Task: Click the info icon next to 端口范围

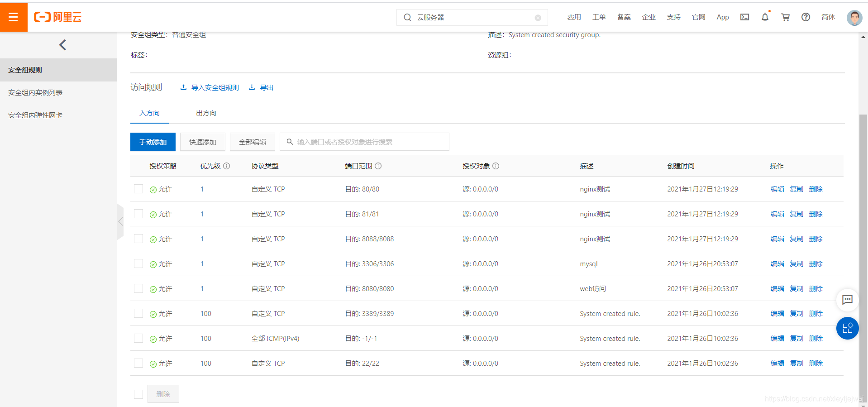Action: (378, 166)
